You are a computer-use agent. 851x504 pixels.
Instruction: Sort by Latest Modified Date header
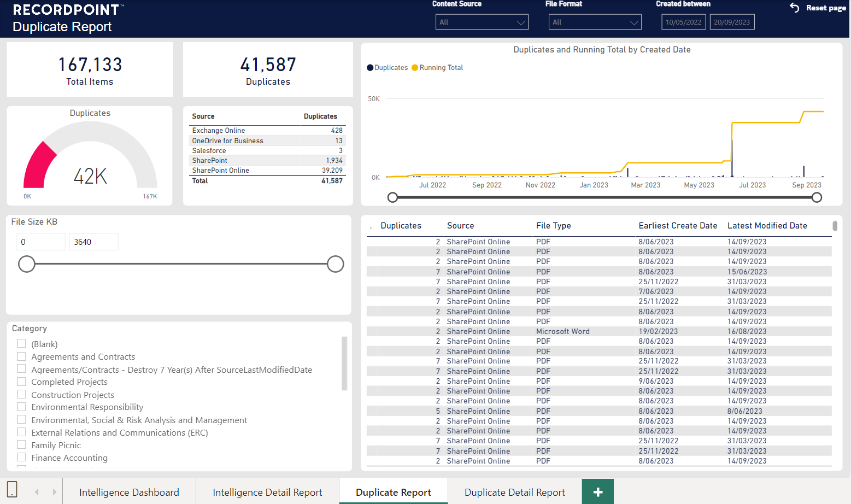(x=767, y=226)
